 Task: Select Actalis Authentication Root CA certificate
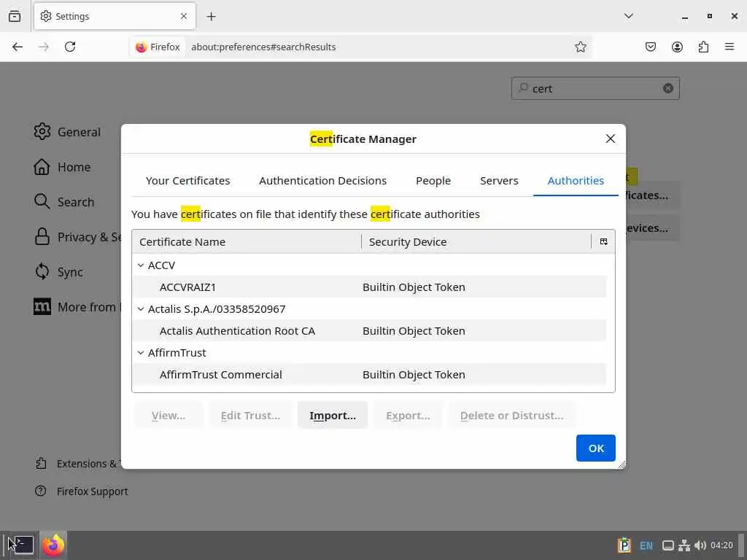(369, 331)
